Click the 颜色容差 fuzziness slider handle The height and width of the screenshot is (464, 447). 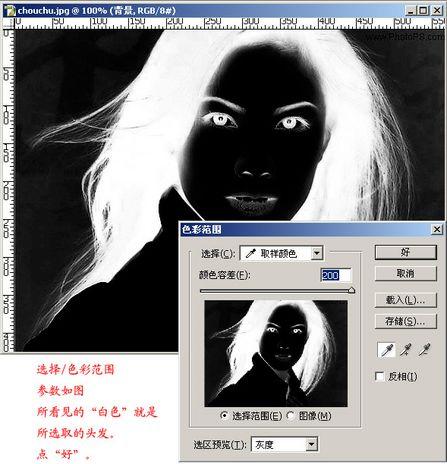tap(351, 290)
